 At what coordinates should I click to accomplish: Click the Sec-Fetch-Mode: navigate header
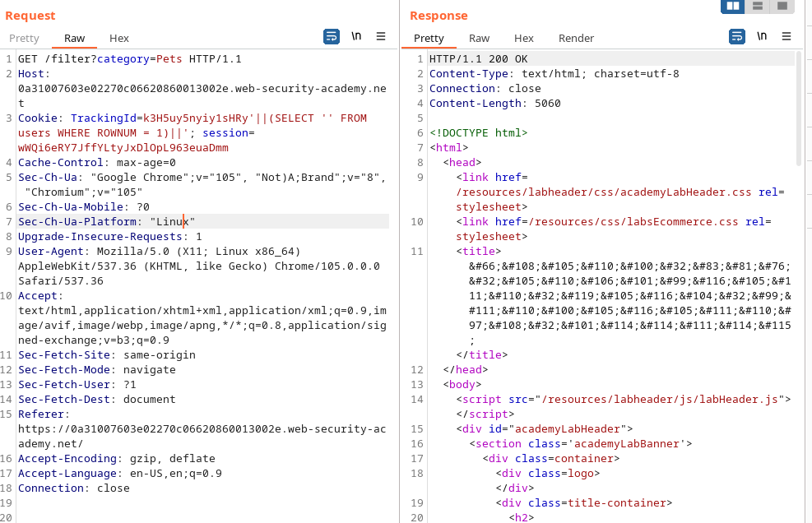tap(97, 370)
